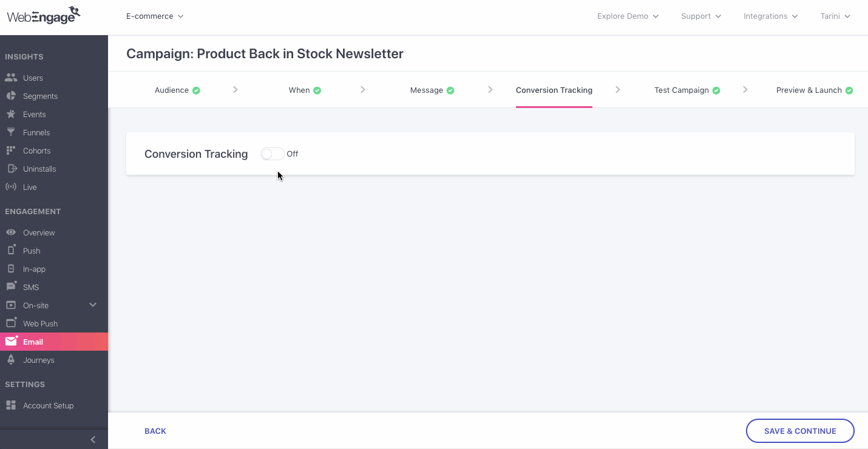This screenshot has height=449, width=868.
Task: Open the On-site channel submenu
Action: pyautogui.click(x=35, y=305)
